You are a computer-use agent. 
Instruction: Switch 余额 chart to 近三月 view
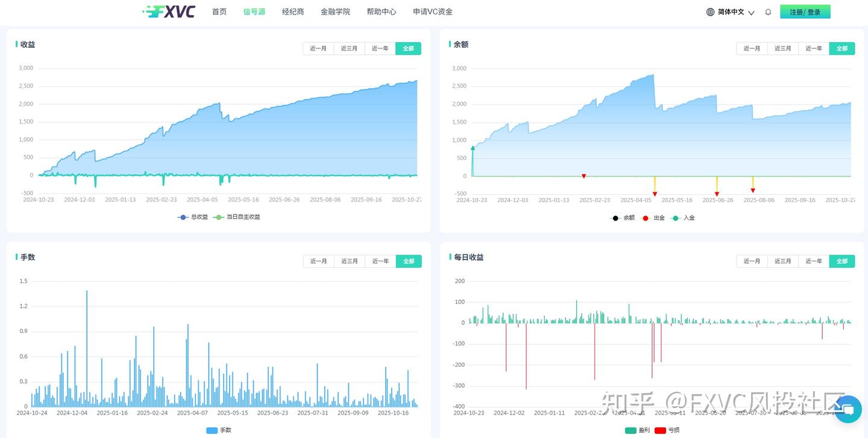(782, 48)
